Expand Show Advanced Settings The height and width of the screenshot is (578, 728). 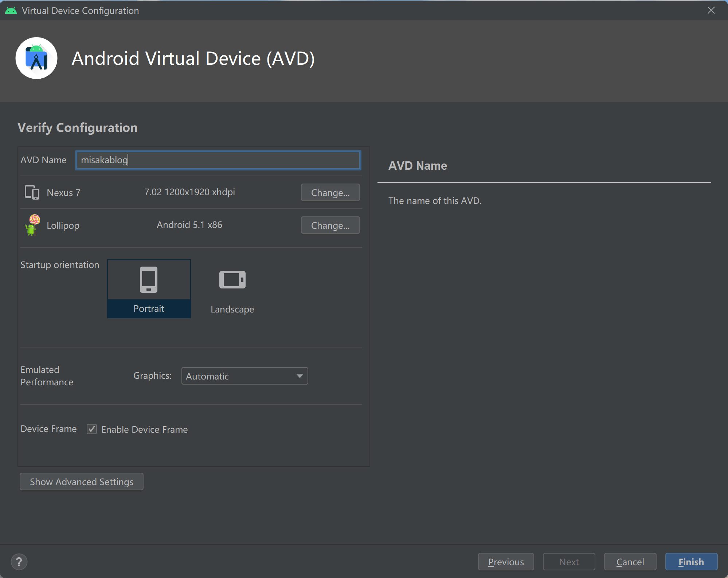click(82, 481)
